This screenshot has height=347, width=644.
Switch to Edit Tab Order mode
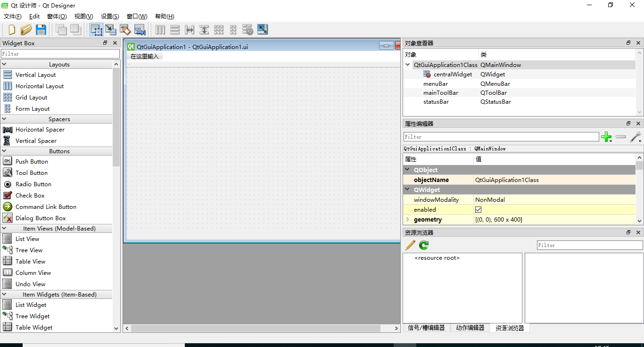pos(140,29)
